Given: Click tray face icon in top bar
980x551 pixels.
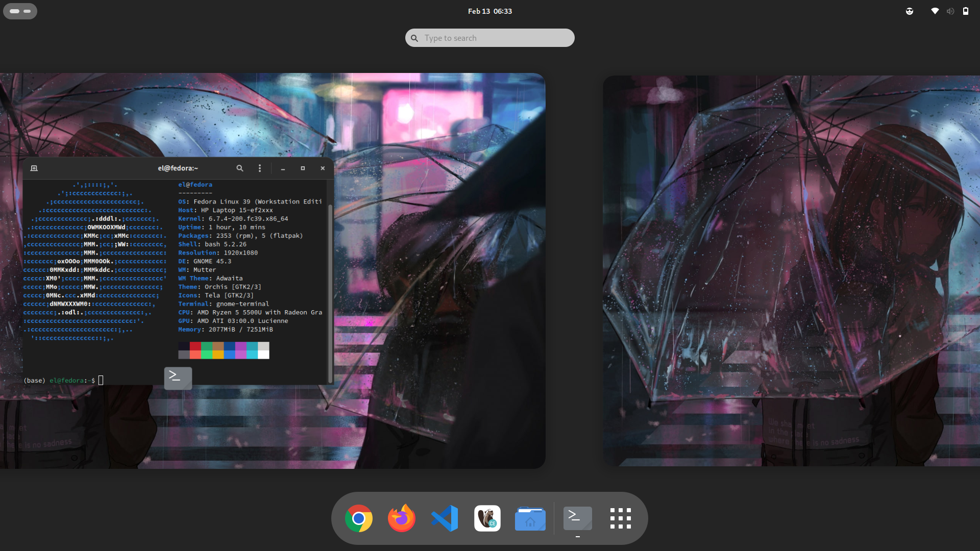Looking at the screenshot, I should click(909, 11).
